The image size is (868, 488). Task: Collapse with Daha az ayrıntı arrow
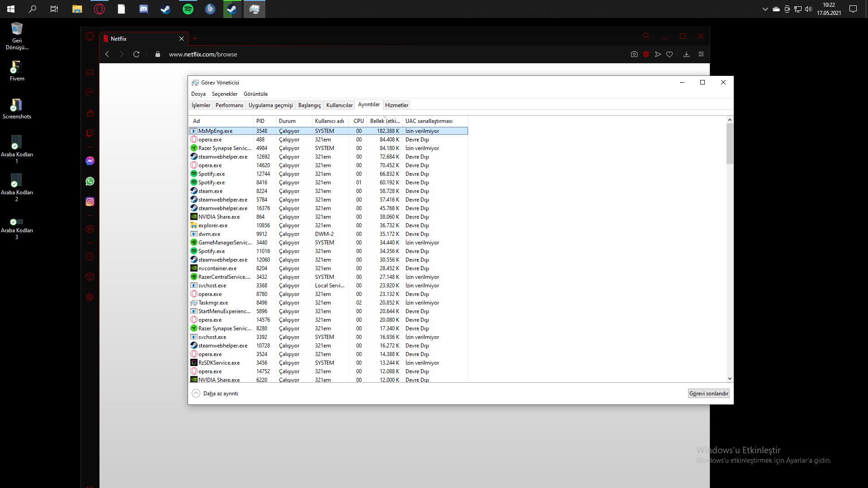pyautogui.click(x=196, y=394)
